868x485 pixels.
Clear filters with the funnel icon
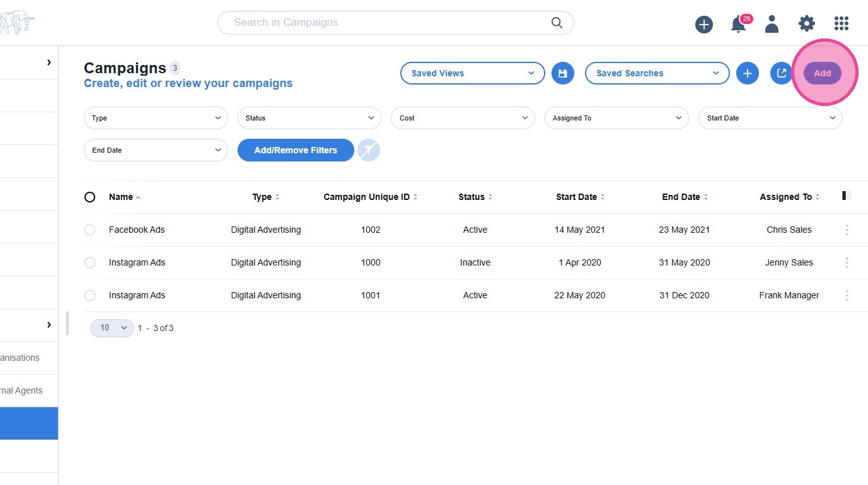click(369, 150)
